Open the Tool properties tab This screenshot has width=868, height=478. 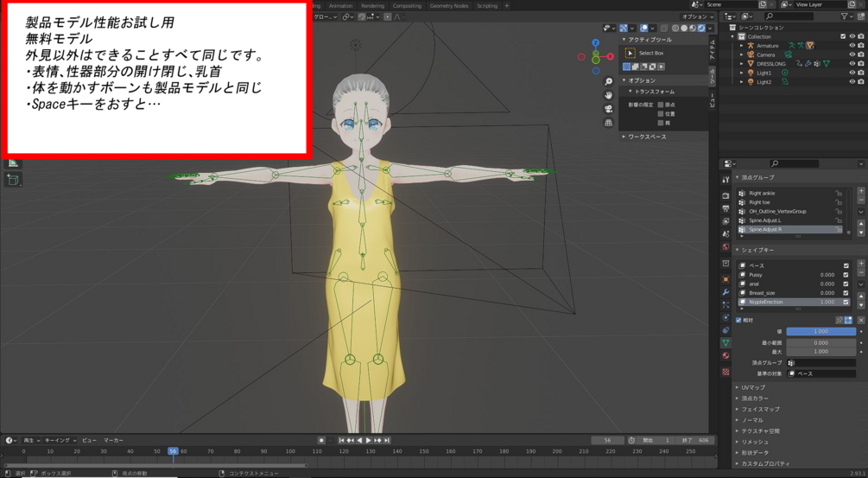[725, 180]
